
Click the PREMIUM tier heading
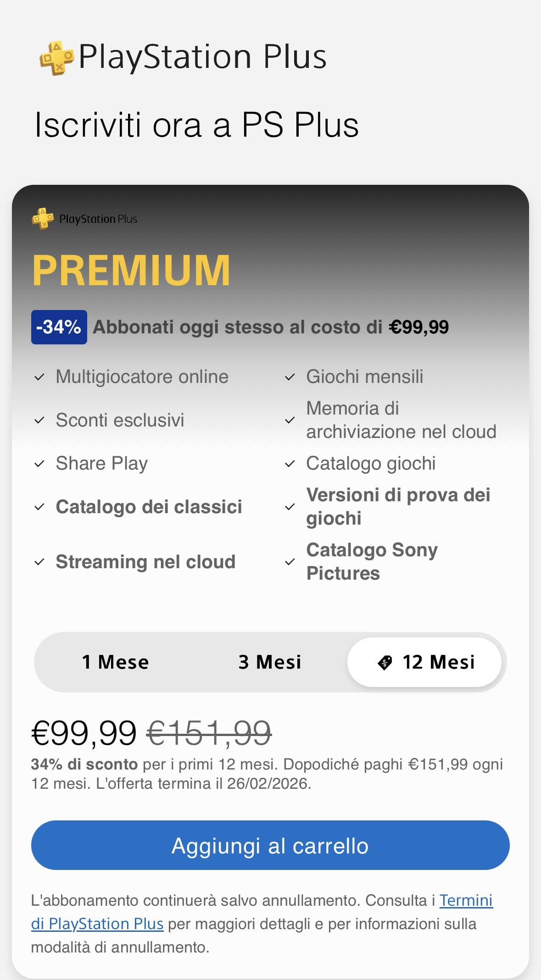click(x=131, y=271)
